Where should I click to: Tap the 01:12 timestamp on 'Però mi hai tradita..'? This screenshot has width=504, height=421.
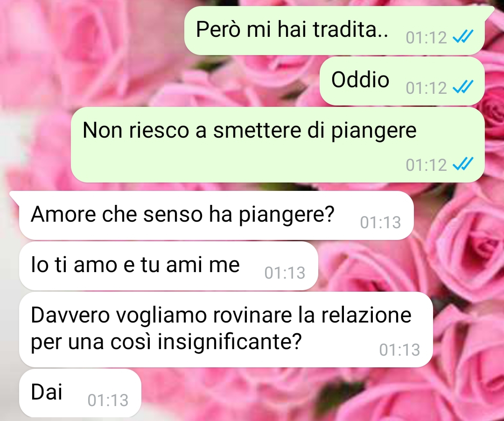[426, 38]
